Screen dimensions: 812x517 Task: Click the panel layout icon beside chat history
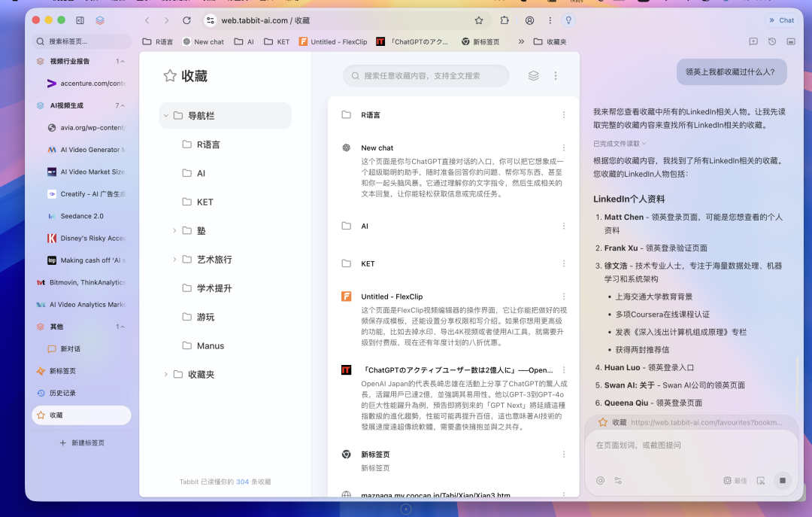(x=791, y=41)
